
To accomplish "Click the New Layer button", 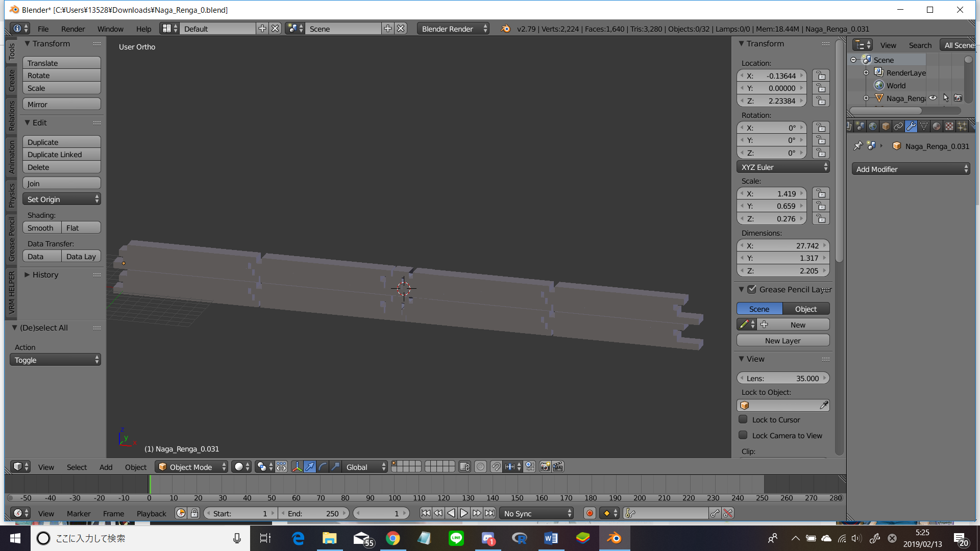I will (782, 340).
